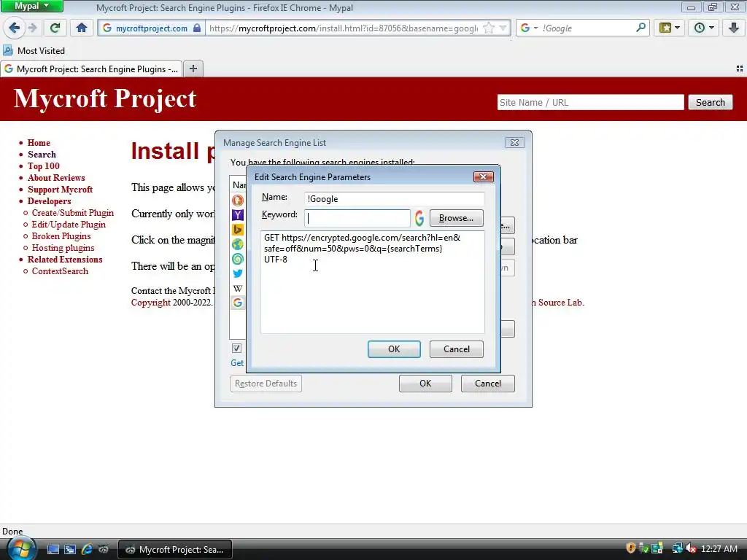This screenshot has width=747, height=560.
Task: Select the globe engine icon in list
Action: 237,244
